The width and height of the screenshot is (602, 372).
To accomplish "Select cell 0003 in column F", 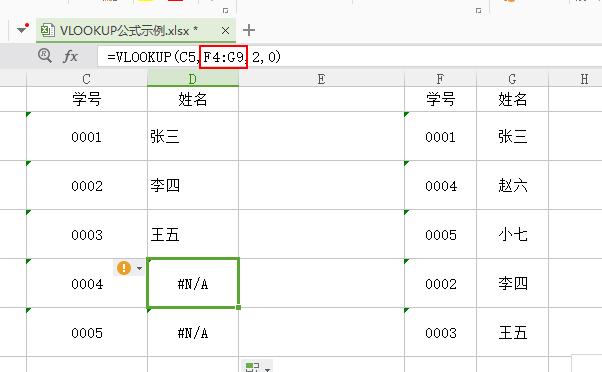I will (x=440, y=332).
